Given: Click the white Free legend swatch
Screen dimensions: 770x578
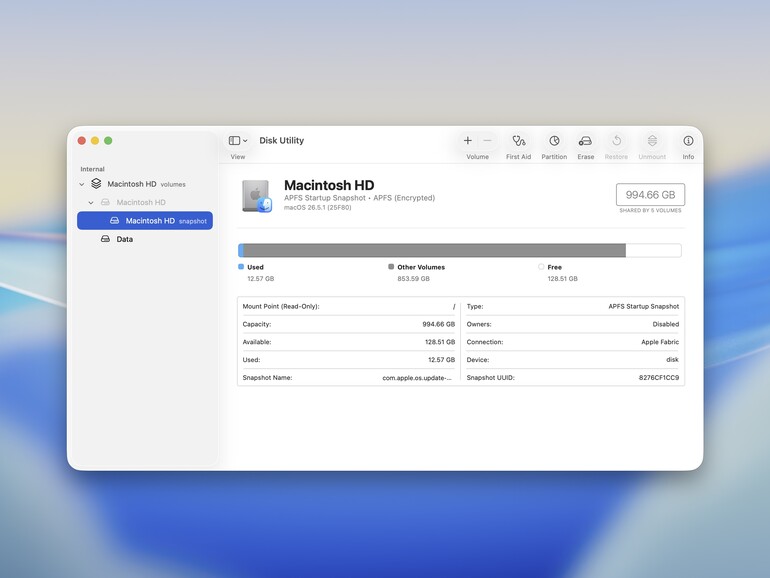Looking at the screenshot, I should point(541,267).
